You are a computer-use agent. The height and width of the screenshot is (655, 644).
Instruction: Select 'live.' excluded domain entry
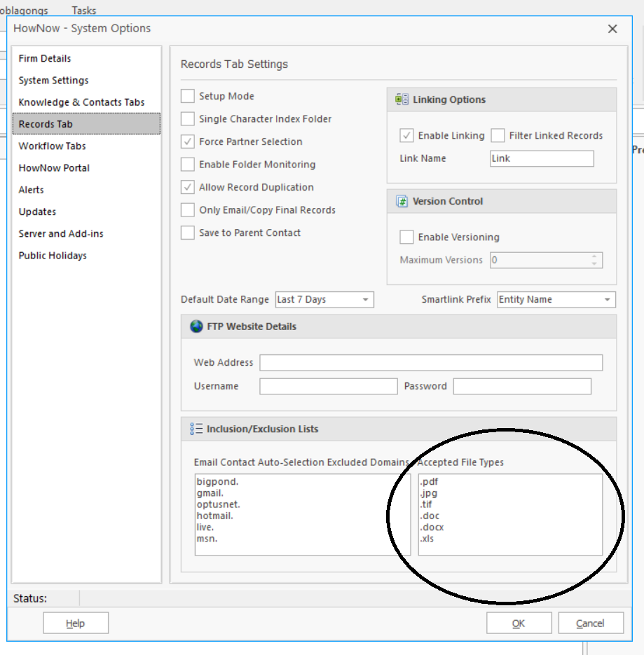(x=205, y=528)
